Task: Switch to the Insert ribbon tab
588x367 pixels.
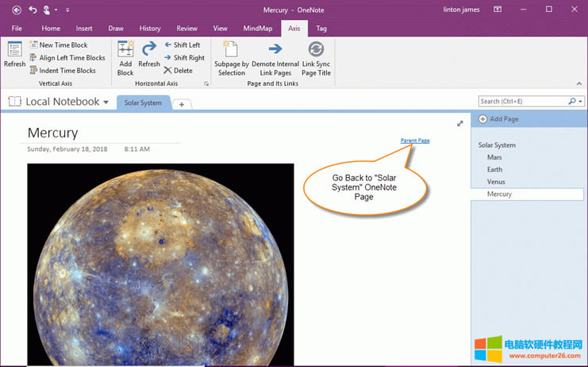Action: [x=84, y=28]
